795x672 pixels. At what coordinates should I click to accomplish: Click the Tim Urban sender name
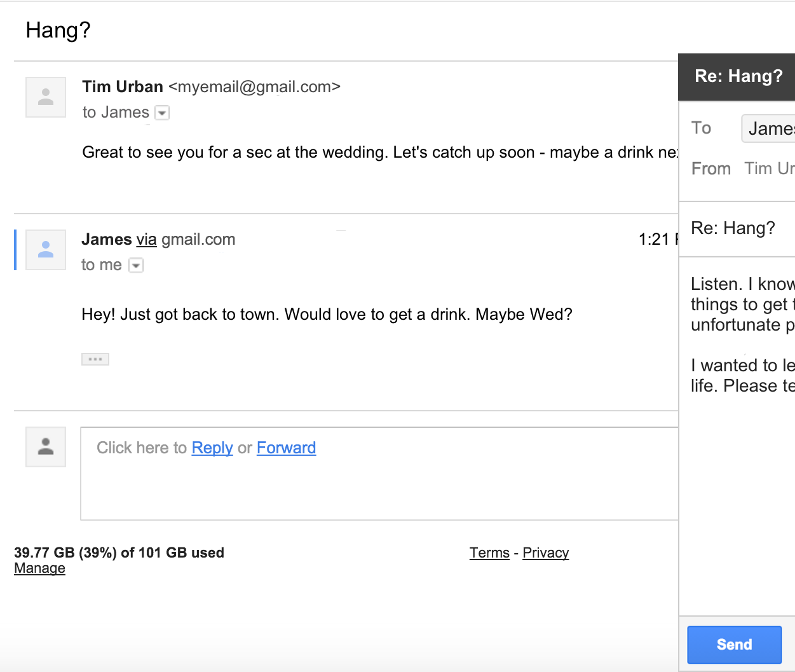pyautogui.click(x=123, y=86)
